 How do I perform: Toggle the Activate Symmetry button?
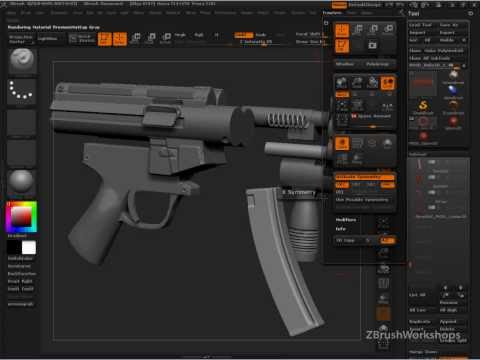pos(365,177)
